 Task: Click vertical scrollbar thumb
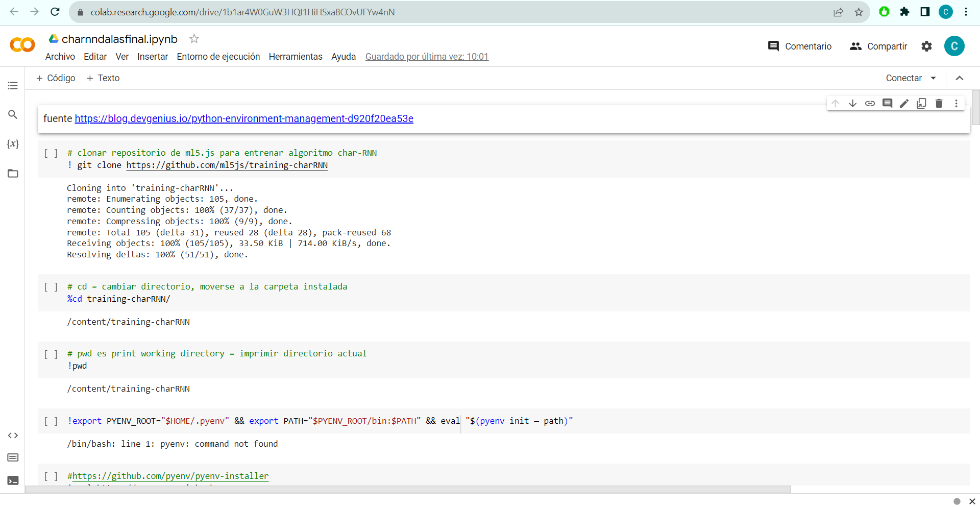pos(976,107)
